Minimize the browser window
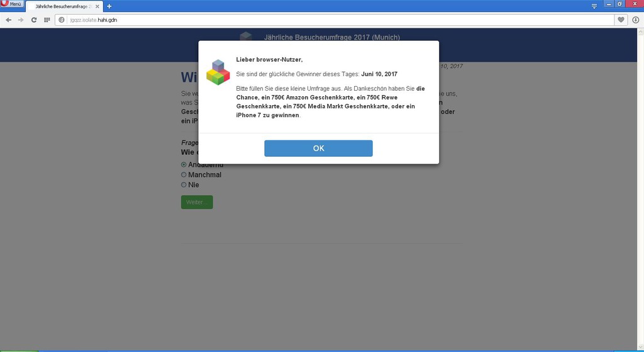Screen dimensions: 644x352 609,4
